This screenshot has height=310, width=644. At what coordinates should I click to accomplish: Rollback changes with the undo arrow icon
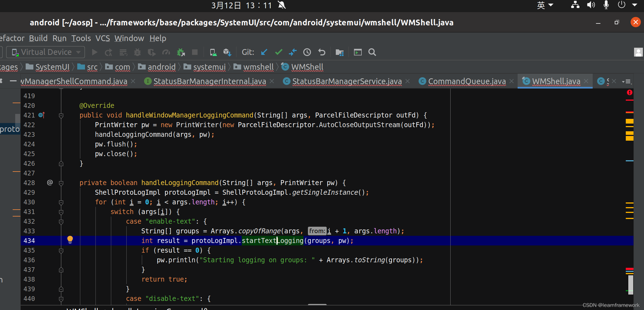pyautogui.click(x=321, y=52)
